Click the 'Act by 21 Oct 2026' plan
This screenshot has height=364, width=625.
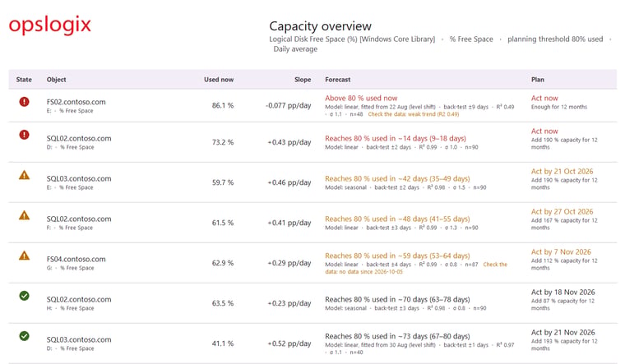pos(562,171)
